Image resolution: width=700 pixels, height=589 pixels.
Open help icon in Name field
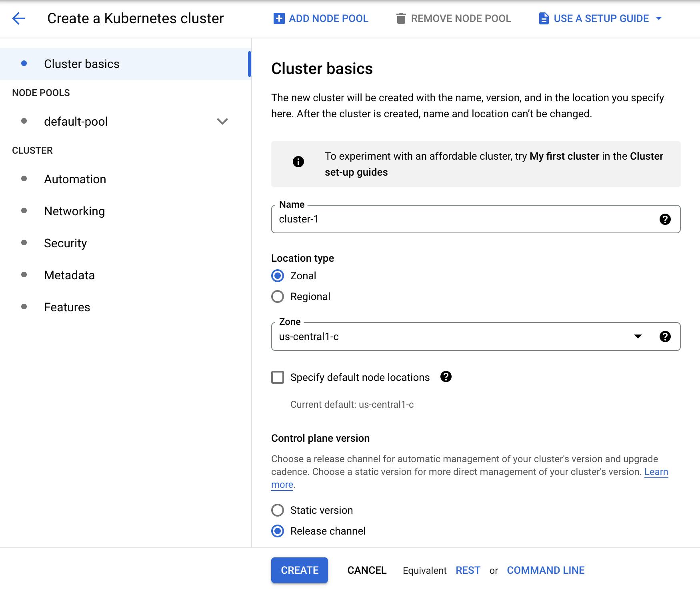click(665, 219)
